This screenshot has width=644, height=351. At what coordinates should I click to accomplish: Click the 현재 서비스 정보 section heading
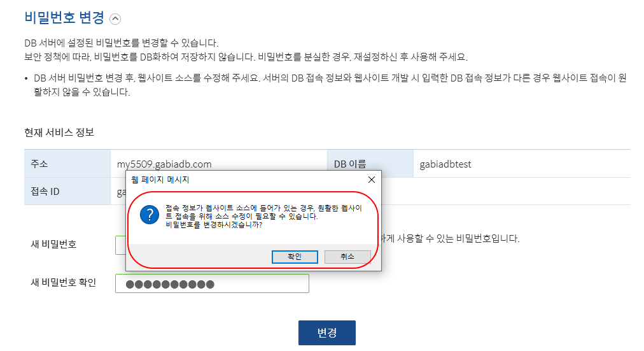[59, 133]
